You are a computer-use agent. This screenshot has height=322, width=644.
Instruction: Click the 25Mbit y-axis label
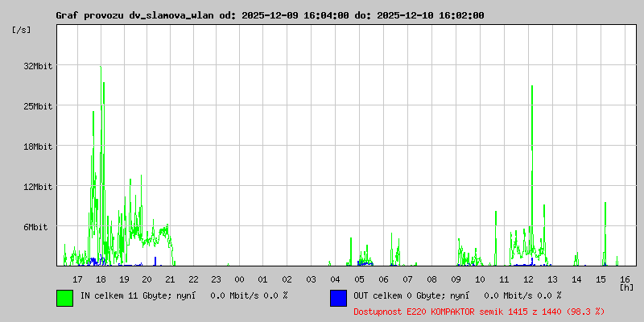38,106
